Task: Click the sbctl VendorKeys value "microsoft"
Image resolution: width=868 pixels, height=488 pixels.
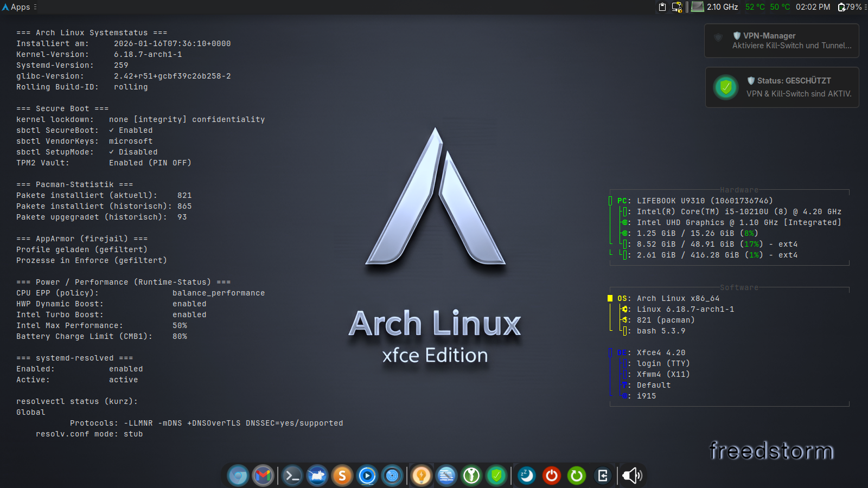Action: (x=131, y=141)
